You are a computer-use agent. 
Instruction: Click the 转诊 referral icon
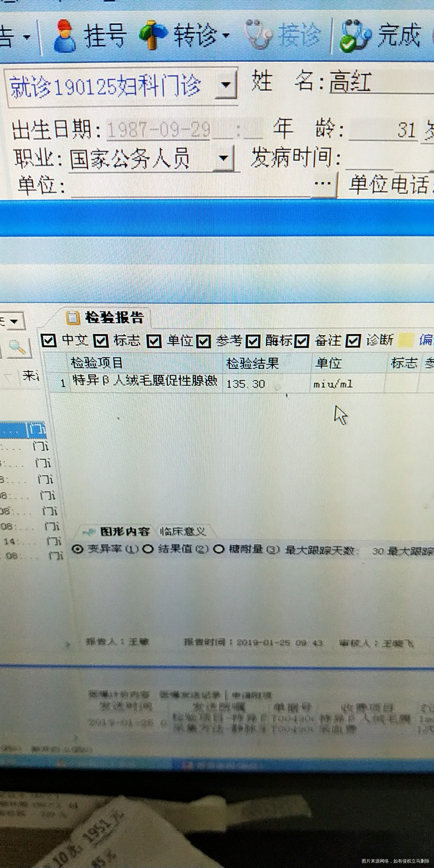154,35
